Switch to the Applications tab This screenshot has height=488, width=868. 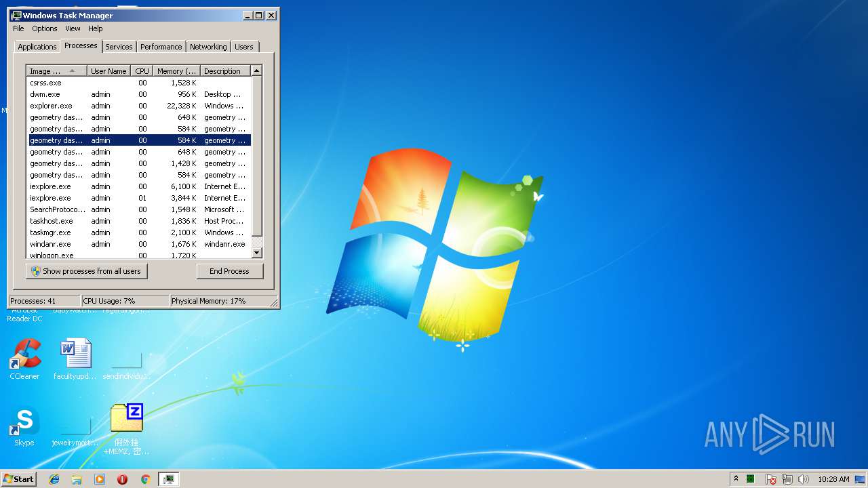coord(37,47)
